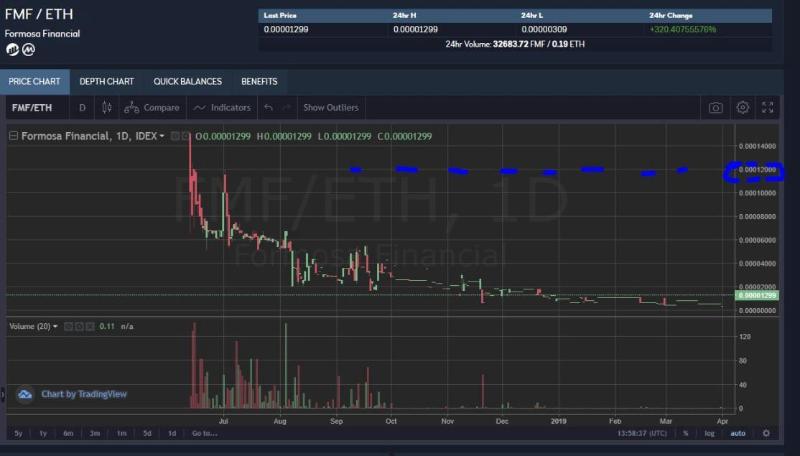This screenshot has width=800, height=456.
Task: Click Go to... date button
Action: tap(205, 433)
